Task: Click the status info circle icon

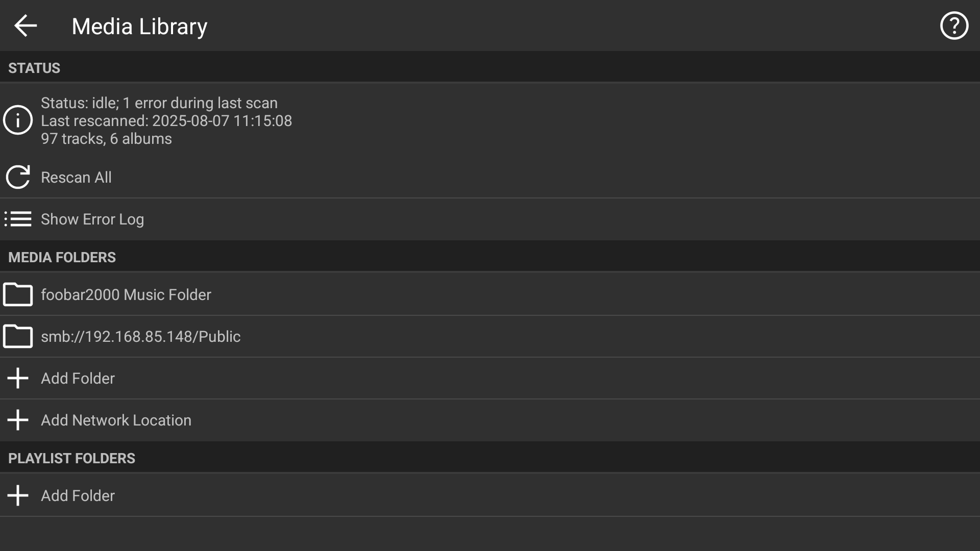Action: (18, 120)
